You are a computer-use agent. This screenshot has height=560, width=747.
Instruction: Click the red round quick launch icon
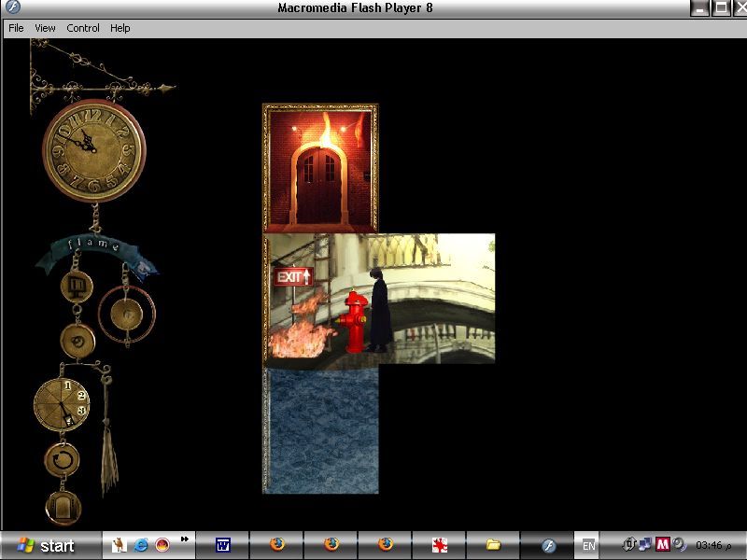coord(162,544)
